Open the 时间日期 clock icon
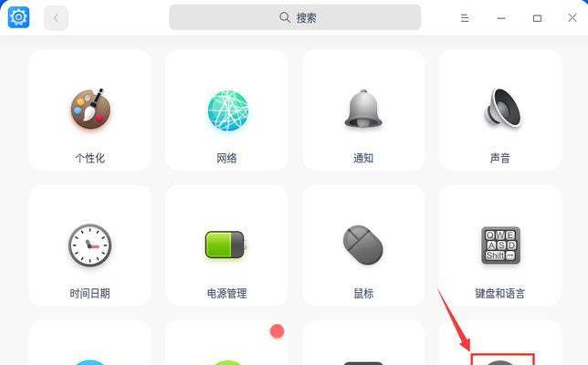The image size is (588, 365). pos(90,245)
